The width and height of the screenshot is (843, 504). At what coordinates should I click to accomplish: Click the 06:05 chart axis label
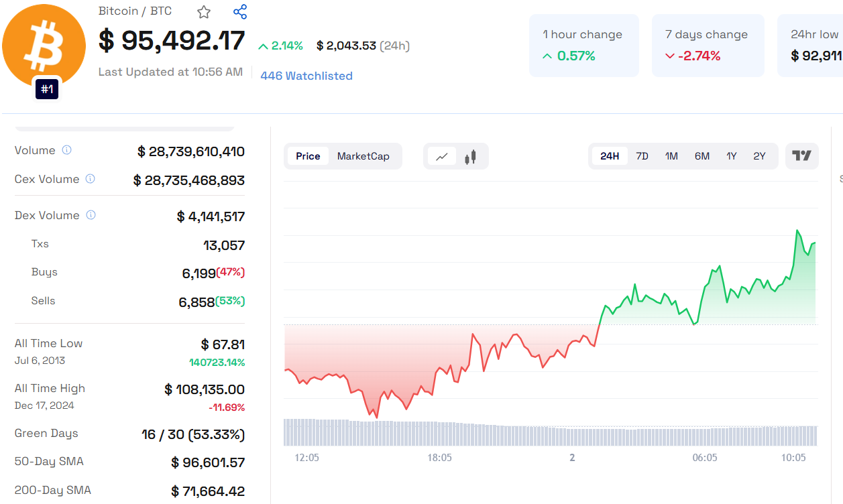click(705, 457)
